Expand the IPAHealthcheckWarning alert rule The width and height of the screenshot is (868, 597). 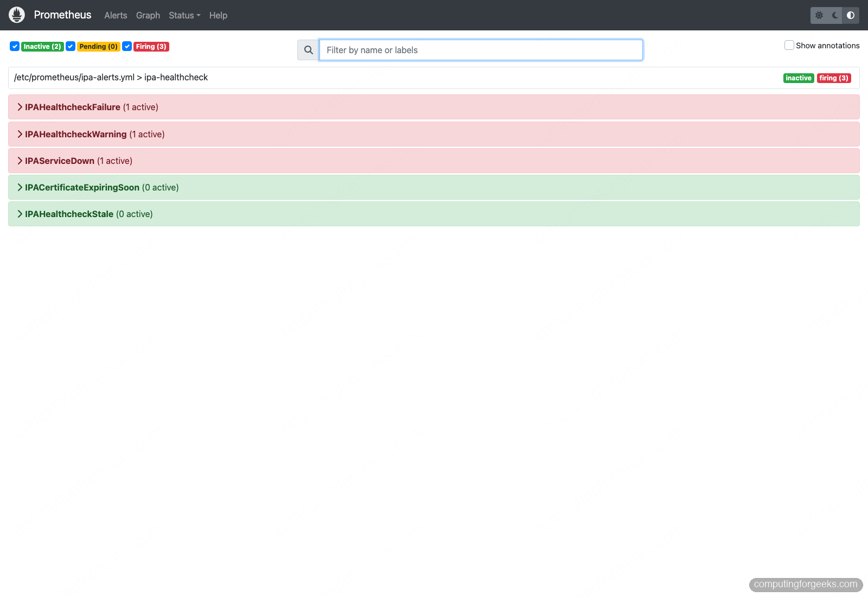coord(434,134)
